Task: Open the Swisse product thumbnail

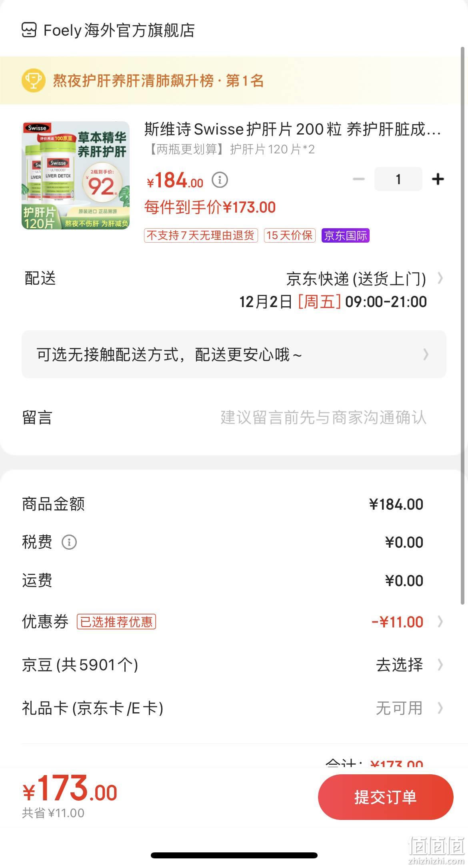Action: tap(76, 175)
